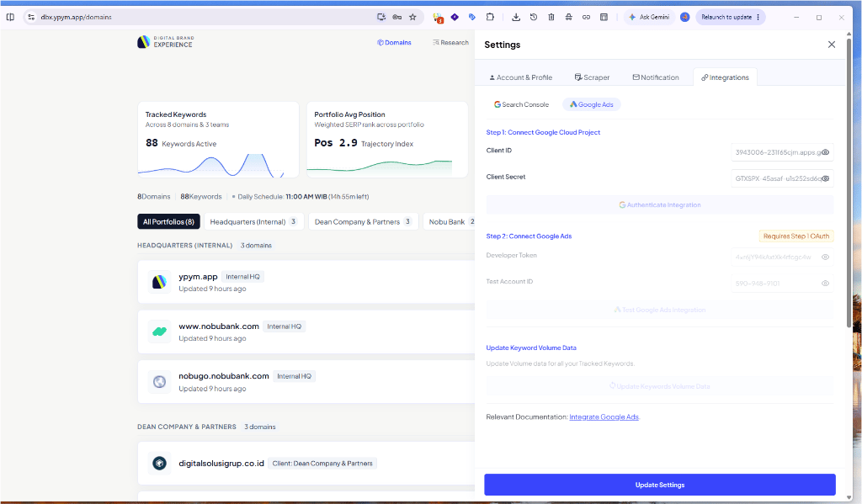The image size is (862, 504).
Task: Click the Digital Brand Experience logo
Action: [x=166, y=42]
